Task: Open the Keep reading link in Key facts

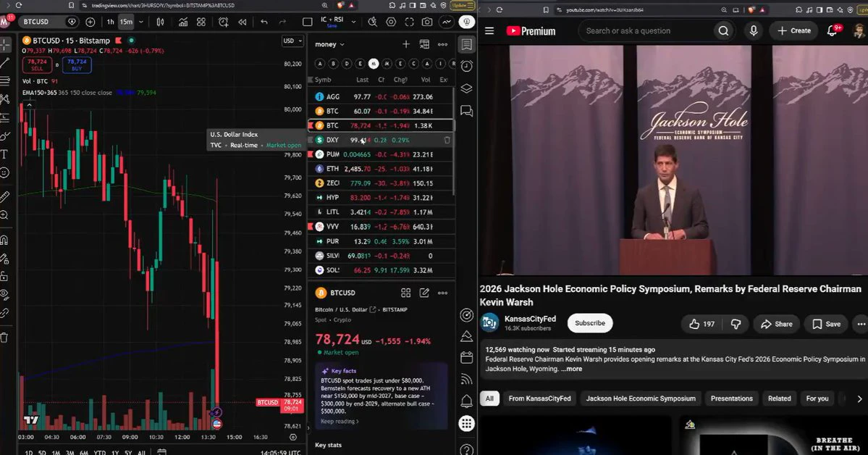Action: (340, 421)
